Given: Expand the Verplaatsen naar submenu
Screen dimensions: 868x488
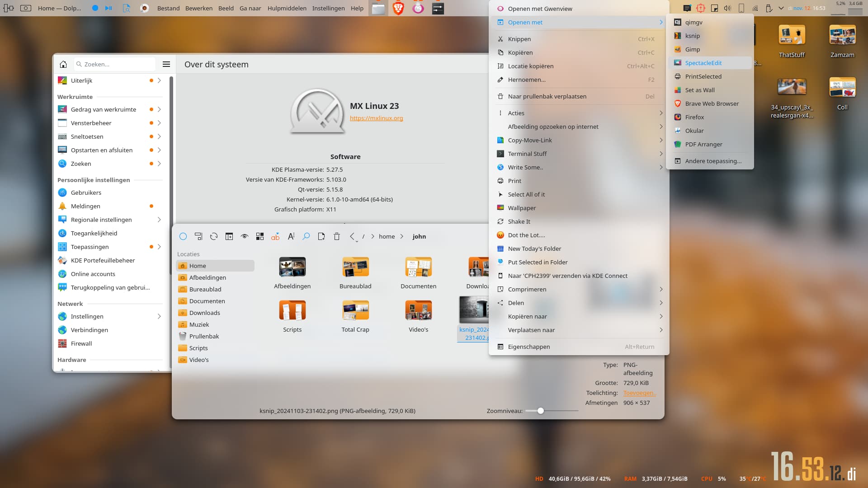Looking at the screenshot, I should [579, 330].
